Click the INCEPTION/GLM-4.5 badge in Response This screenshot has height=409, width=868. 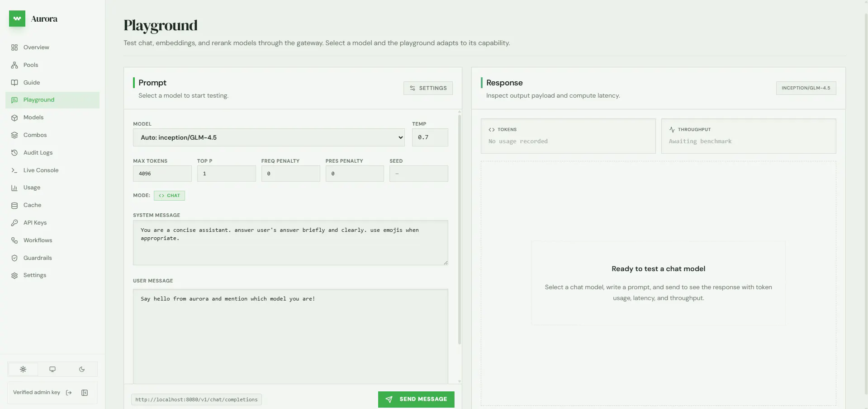coord(806,88)
